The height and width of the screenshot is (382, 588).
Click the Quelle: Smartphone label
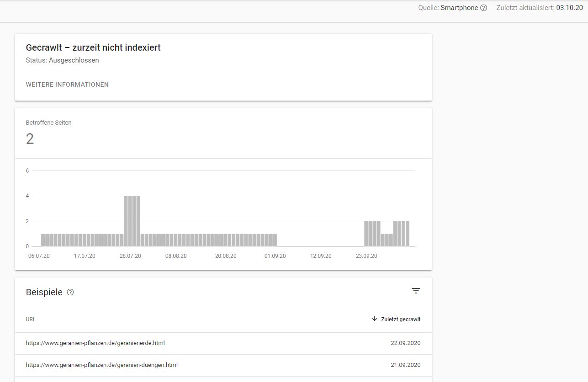(x=448, y=8)
